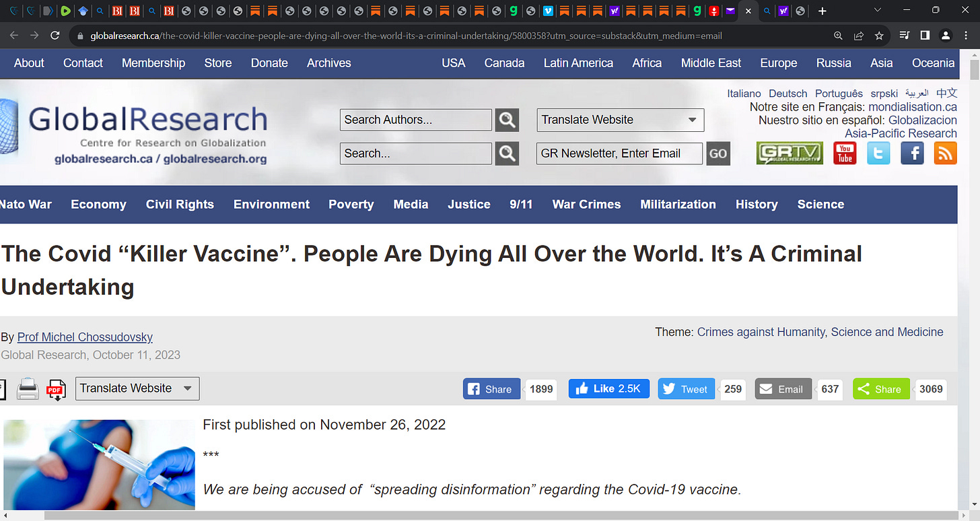Open the Asia-Pacific Research link
This screenshot has width=980, height=521.
901,133
